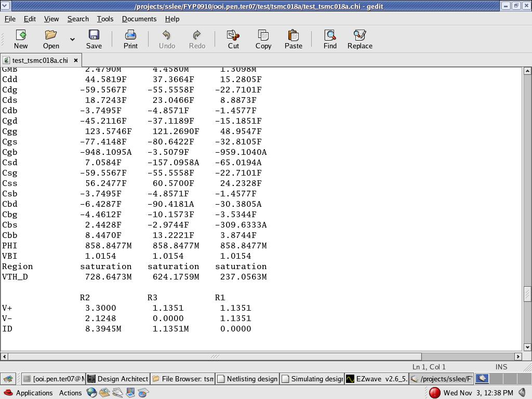Click the ID value 8.3945M
The width and height of the screenshot is (532, 399).
(x=103, y=329)
